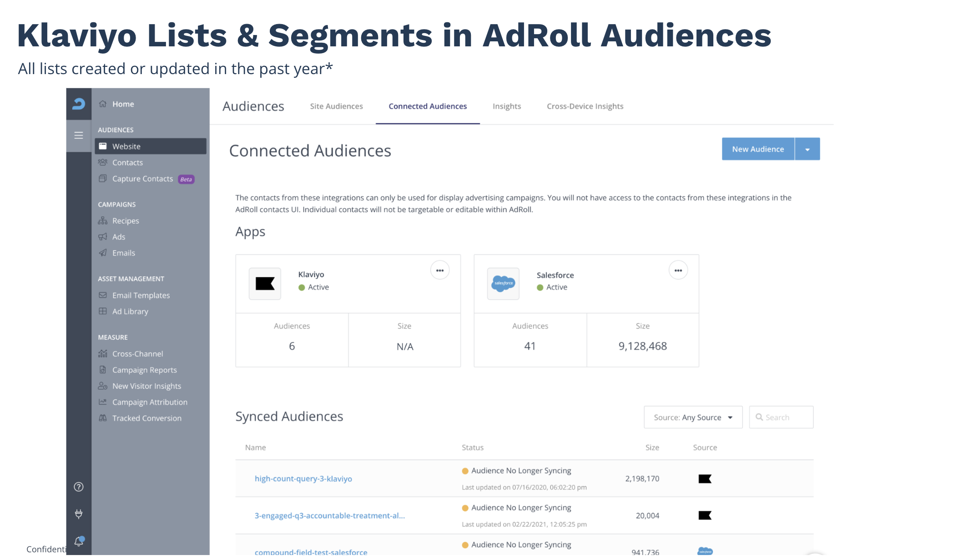Image resolution: width=969 pixels, height=560 pixels.
Task: Open the Cross-Device Insights tab
Action: (585, 106)
